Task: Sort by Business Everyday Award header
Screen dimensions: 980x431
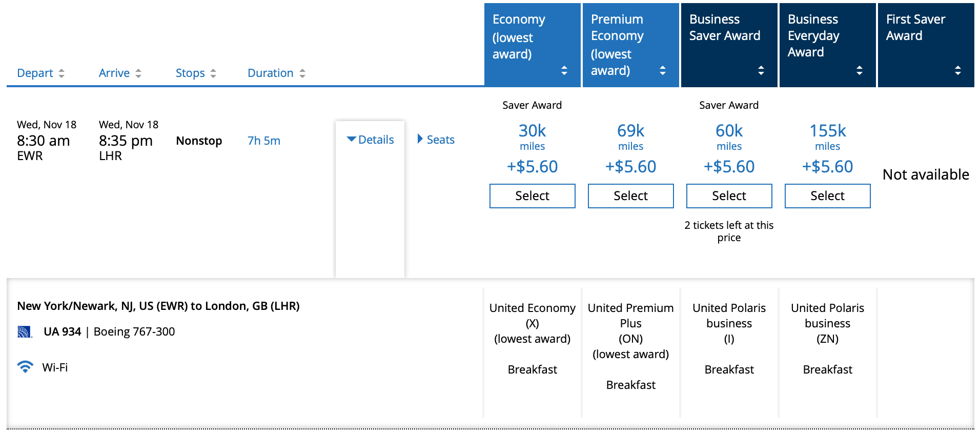Action: (x=828, y=45)
